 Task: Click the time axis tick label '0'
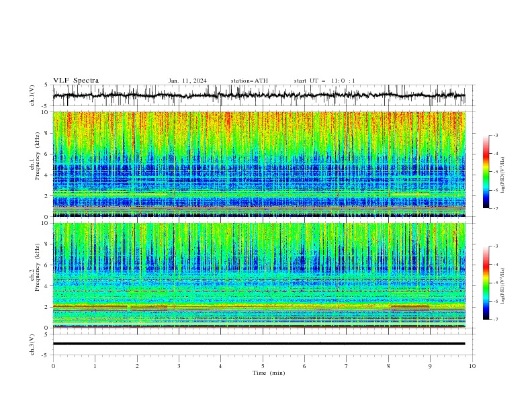click(53, 366)
